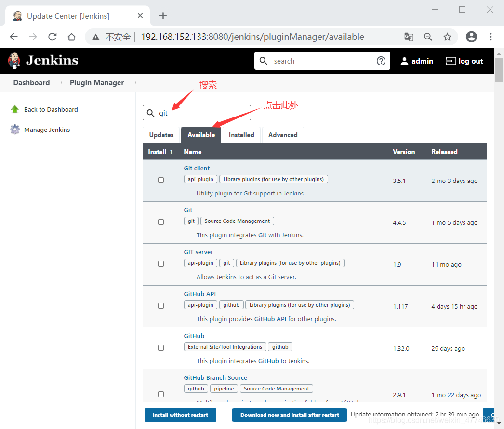Sort by the Install column header
This screenshot has height=429, width=504.
160,152
